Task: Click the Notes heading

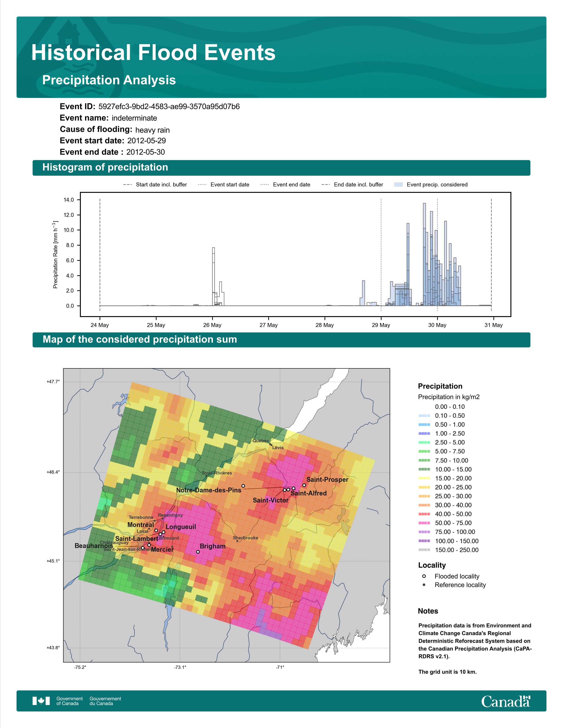Action: click(x=428, y=611)
